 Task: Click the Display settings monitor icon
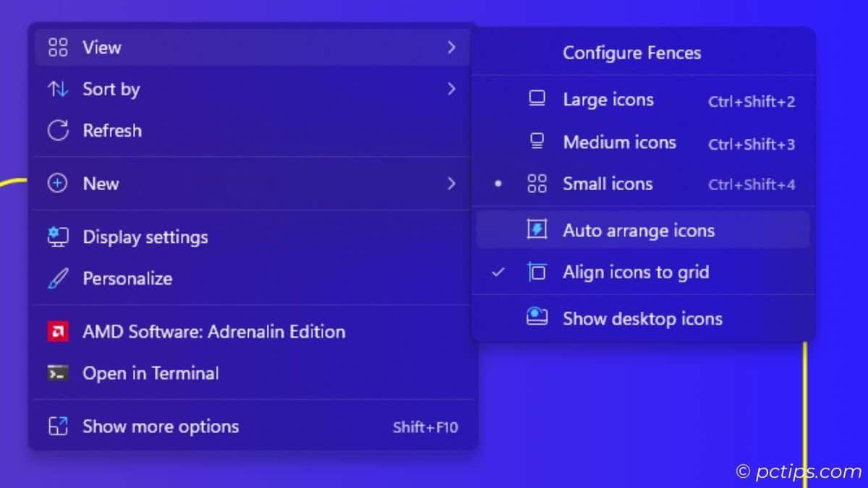pos(58,236)
